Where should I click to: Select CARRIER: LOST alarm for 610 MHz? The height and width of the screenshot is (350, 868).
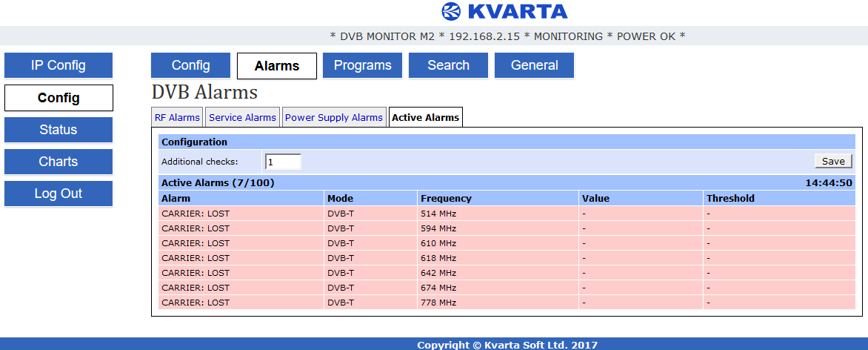pos(241,243)
